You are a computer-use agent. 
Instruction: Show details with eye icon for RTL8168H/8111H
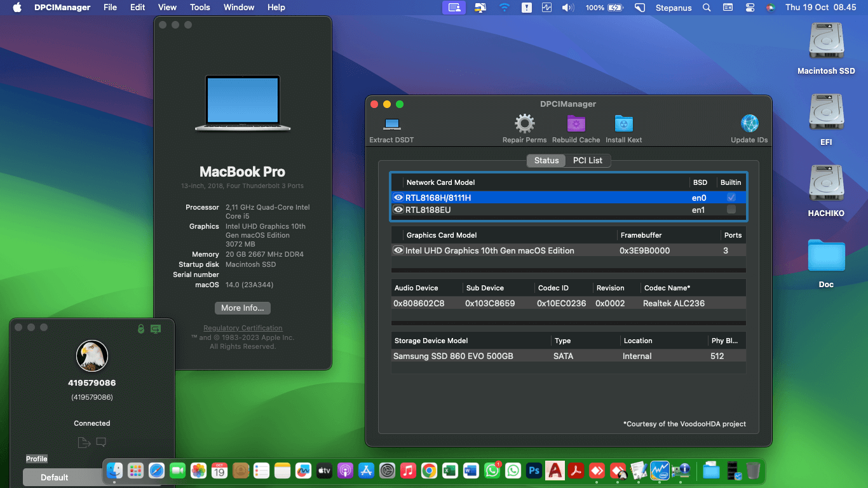[398, 198]
